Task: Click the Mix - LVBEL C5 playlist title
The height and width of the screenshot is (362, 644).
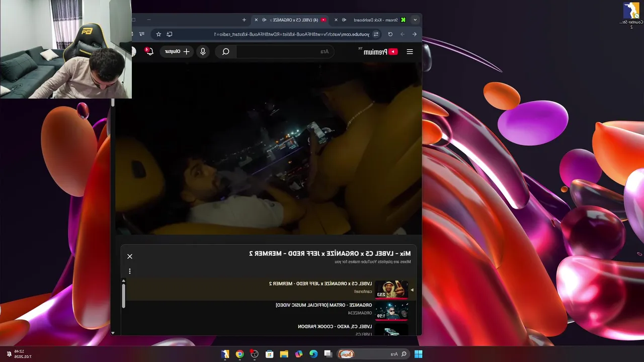Action: pos(330,253)
